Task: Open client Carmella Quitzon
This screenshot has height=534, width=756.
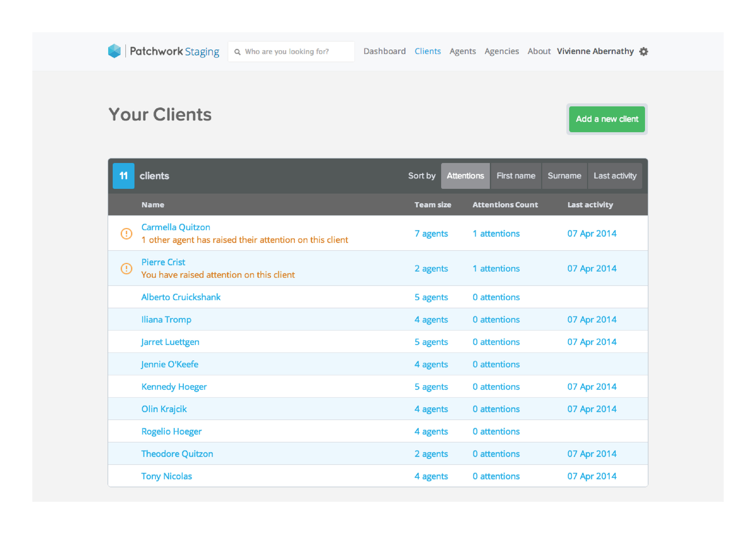Action: coord(175,227)
